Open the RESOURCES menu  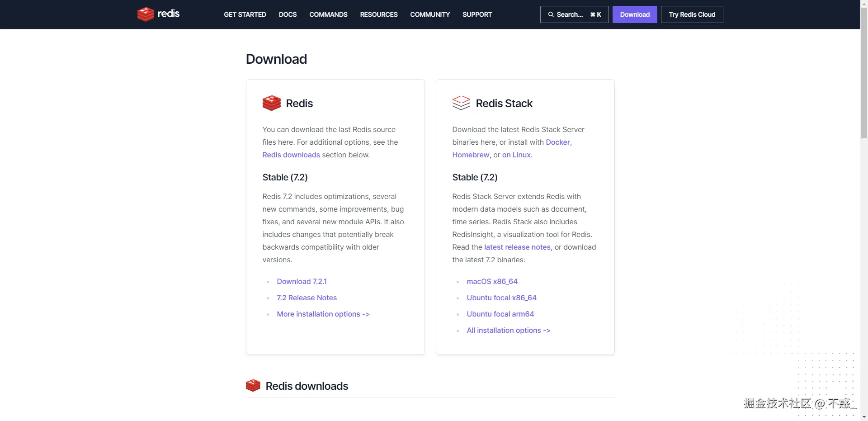coord(378,14)
